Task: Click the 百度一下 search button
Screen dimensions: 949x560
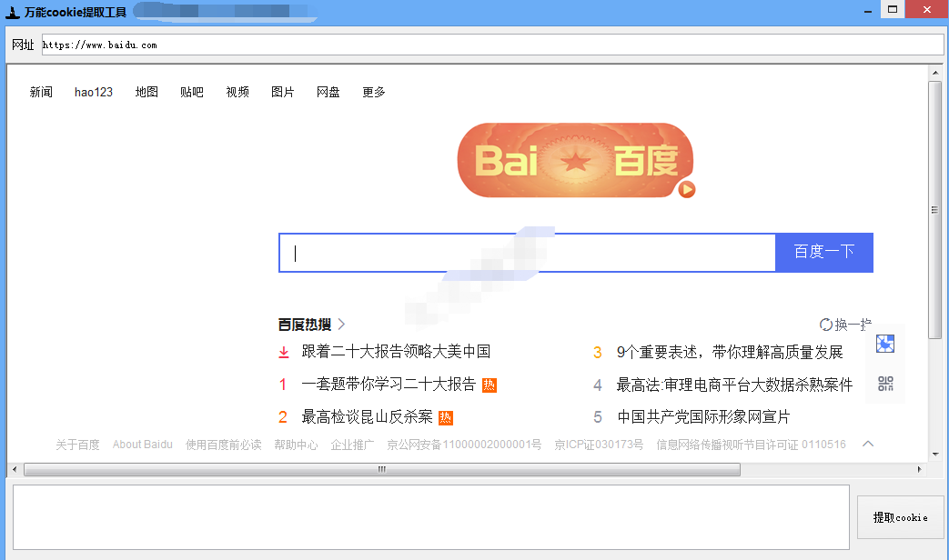Action: [823, 252]
